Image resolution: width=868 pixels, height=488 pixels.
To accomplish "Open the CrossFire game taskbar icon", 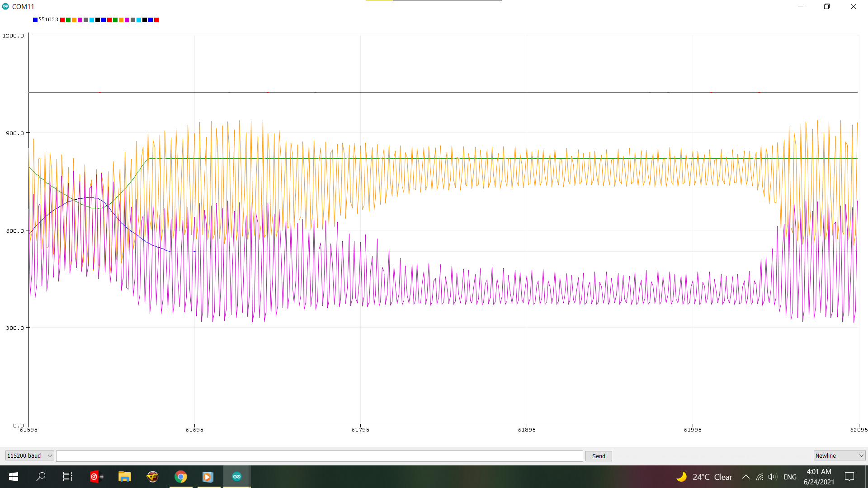I will (x=153, y=477).
